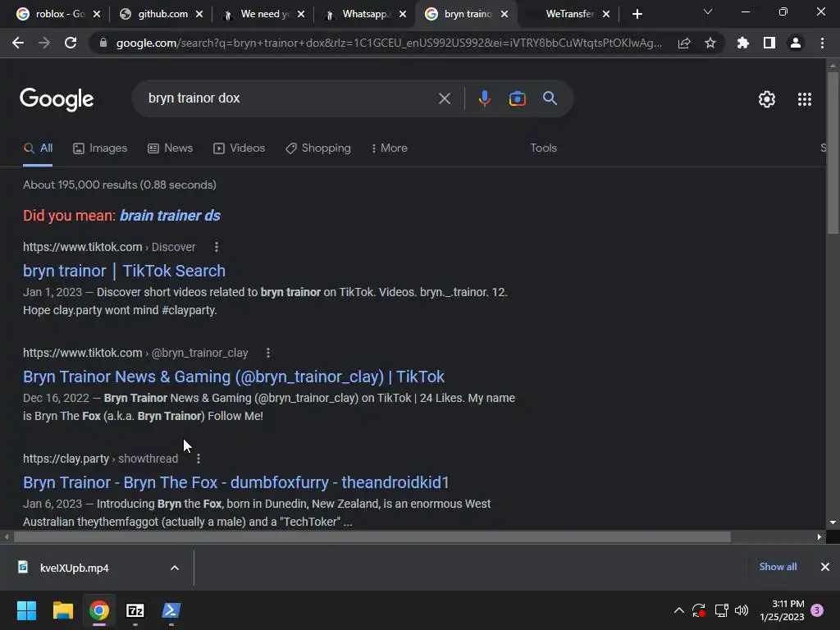840x630 pixels.
Task: Go back to the previous page
Action: pos(18,43)
